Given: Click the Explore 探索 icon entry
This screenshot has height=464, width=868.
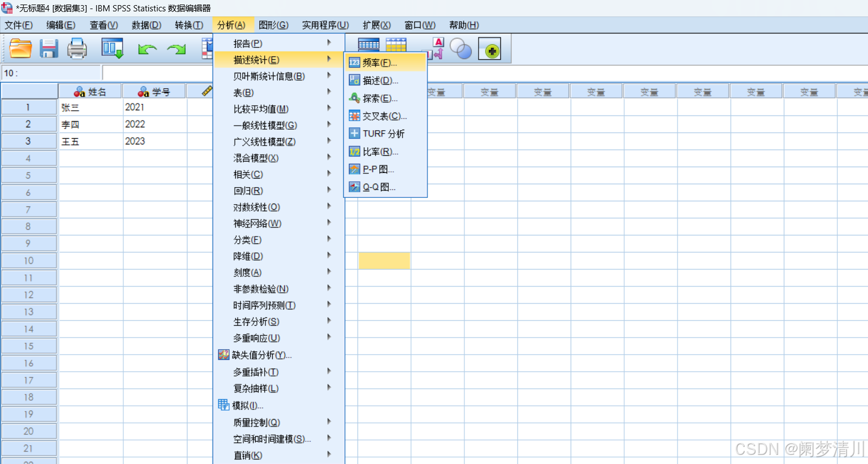Looking at the screenshot, I should coord(385,98).
